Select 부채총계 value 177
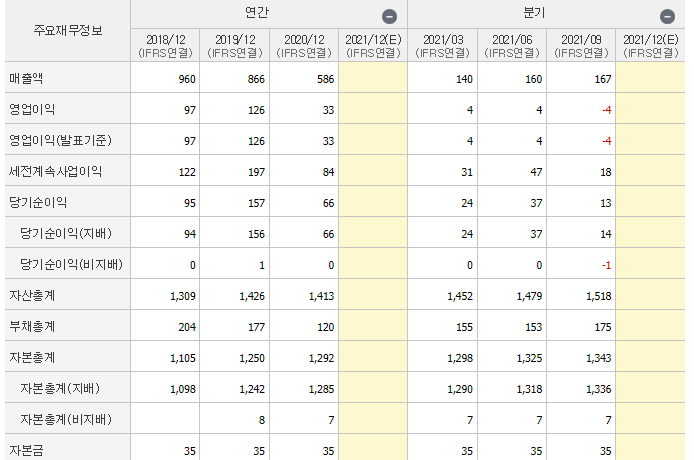The width and height of the screenshot is (694, 460). coord(256,327)
